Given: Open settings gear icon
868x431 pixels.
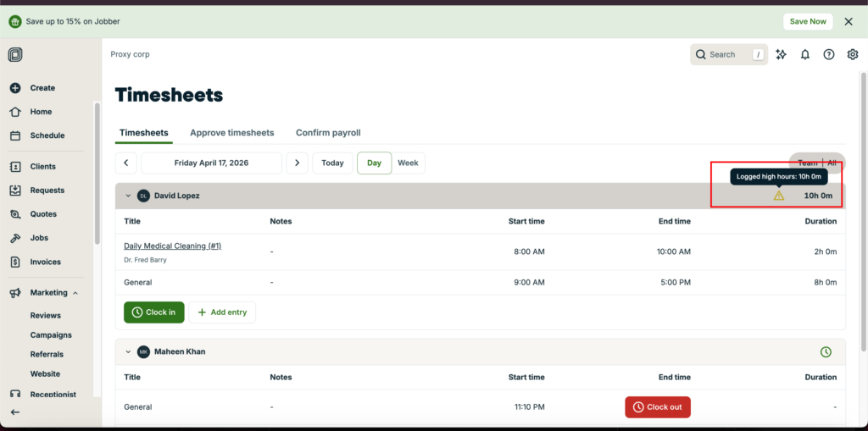Looking at the screenshot, I should [x=853, y=54].
